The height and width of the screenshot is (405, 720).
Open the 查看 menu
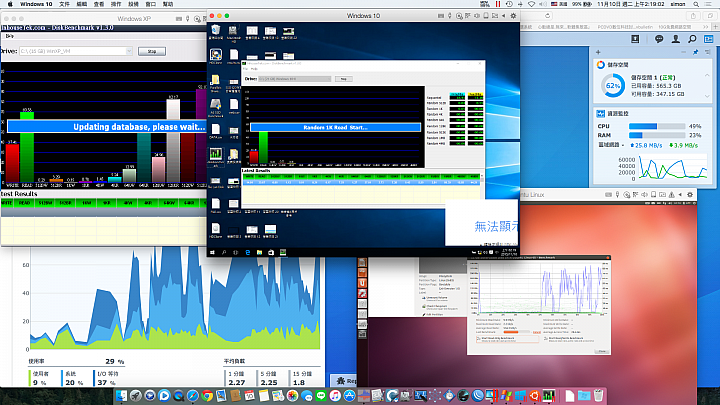(x=99, y=4)
